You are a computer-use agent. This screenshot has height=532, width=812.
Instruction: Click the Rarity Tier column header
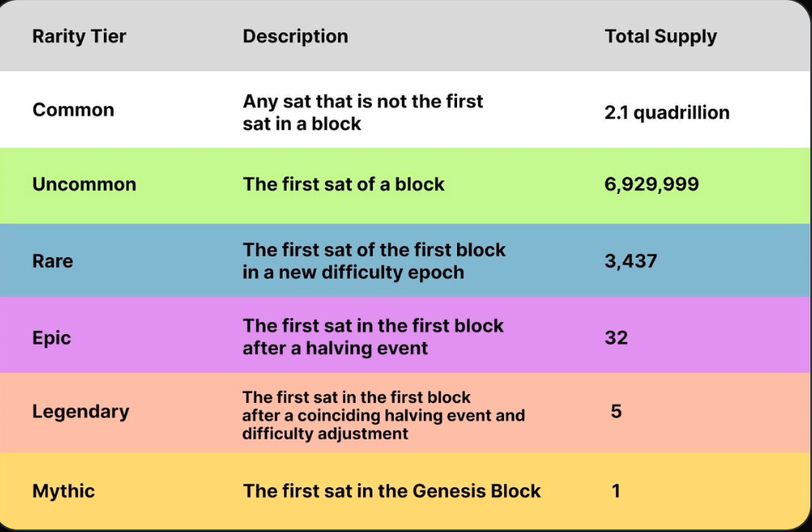coord(79,36)
